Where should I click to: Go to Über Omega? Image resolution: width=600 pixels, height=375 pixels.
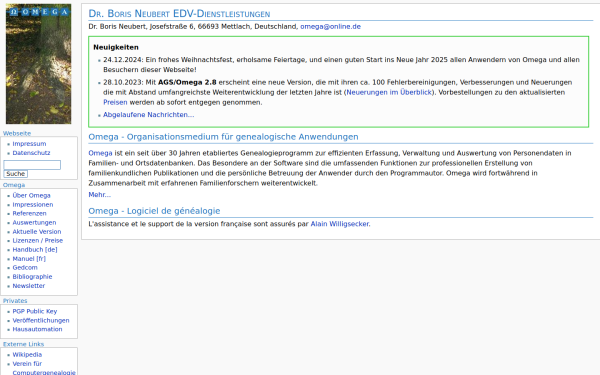pyautogui.click(x=31, y=196)
